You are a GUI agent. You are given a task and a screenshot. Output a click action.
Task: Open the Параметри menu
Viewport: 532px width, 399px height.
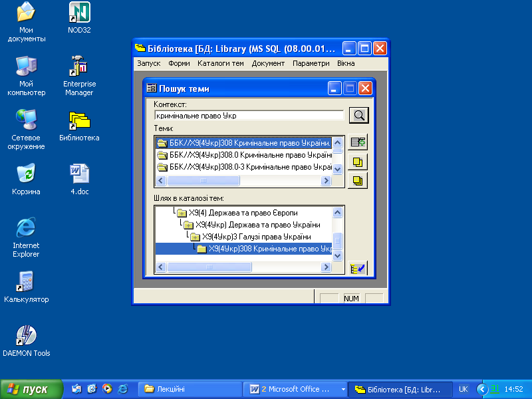click(311, 63)
